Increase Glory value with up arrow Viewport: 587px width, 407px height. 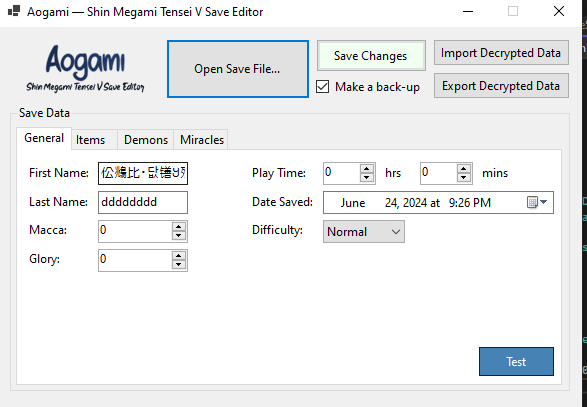(179, 256)
